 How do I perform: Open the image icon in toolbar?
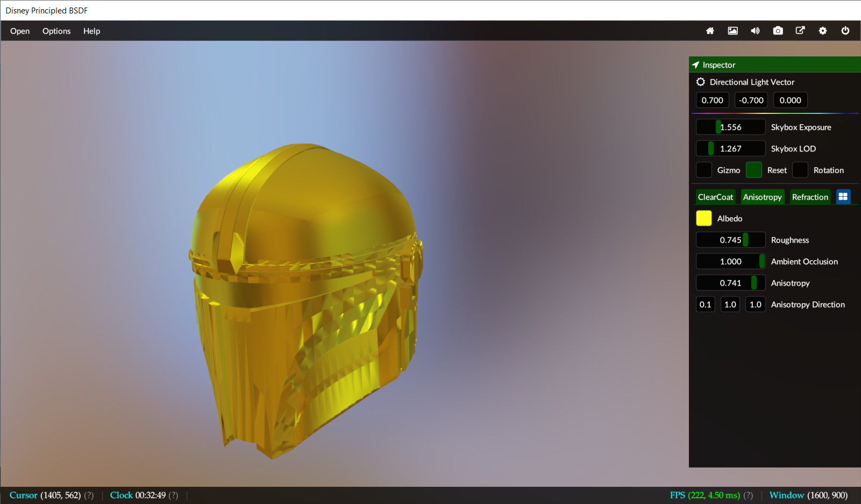click(x=732, y=31)
